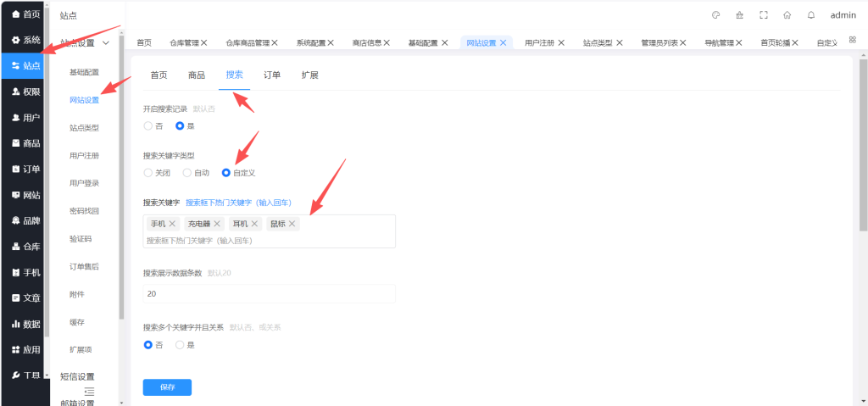Remove the 充电器 keyword tag
The height and width of the screenshot is (406, 868).
pyautogui.click(x=217, y=224)
